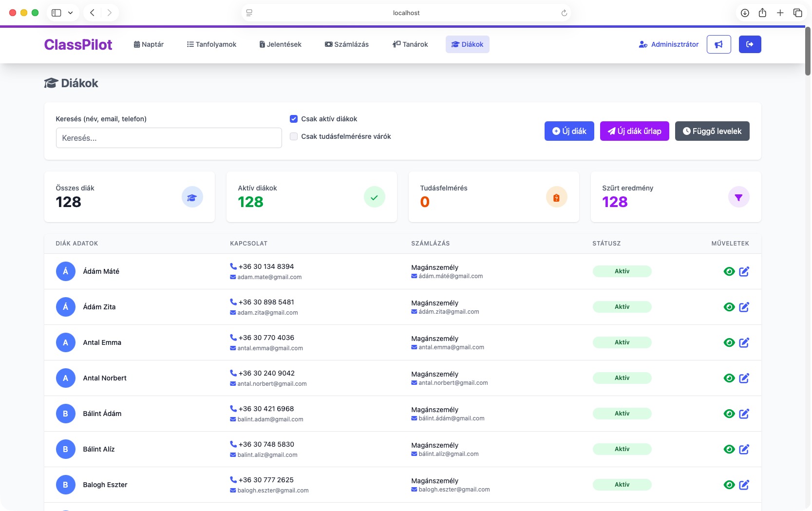Screen dimensions: 812x511
Task: Open the Függő levelek button
Action: click(712, 131)
